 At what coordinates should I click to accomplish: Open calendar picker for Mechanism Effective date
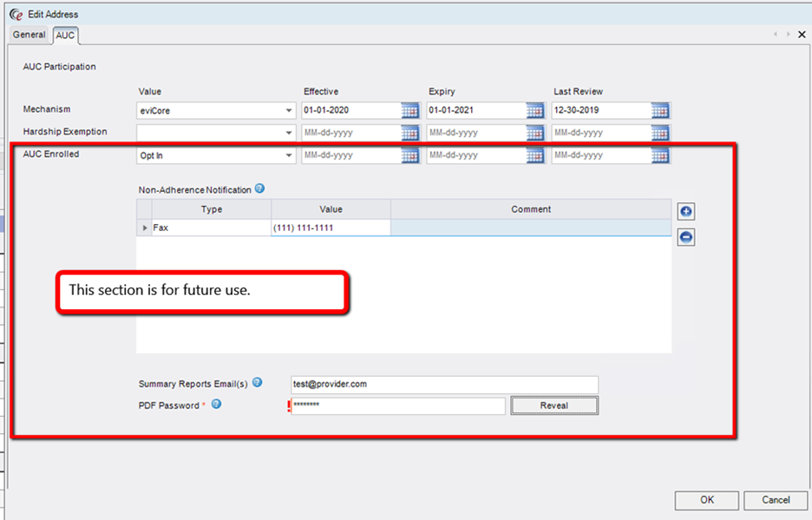[x=410, y=111]
